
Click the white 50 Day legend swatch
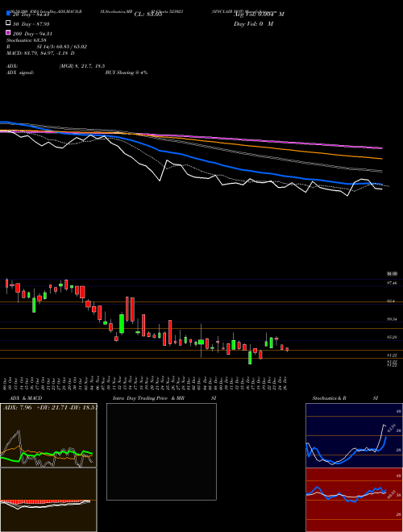[x=8, y=23]
